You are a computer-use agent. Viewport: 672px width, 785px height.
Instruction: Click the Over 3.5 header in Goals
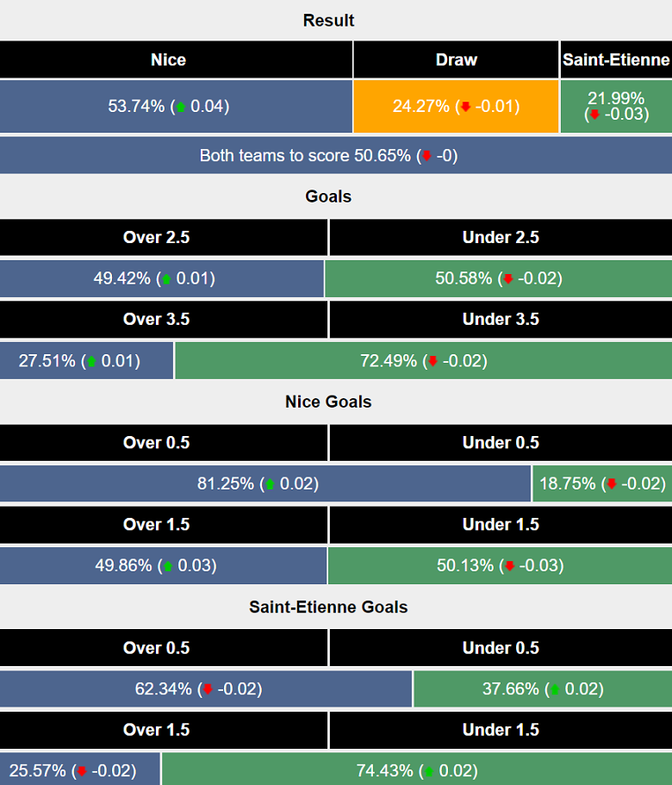point(156,319)
